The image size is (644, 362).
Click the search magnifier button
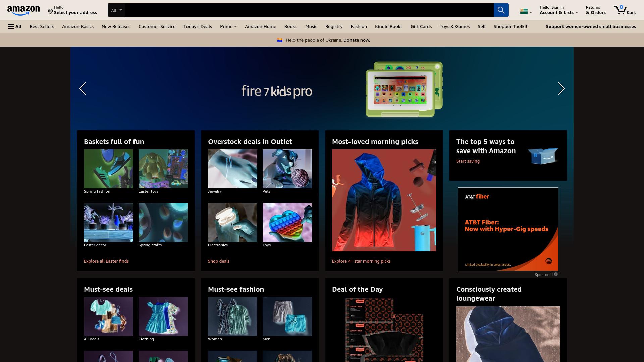[x=501, y=10]
